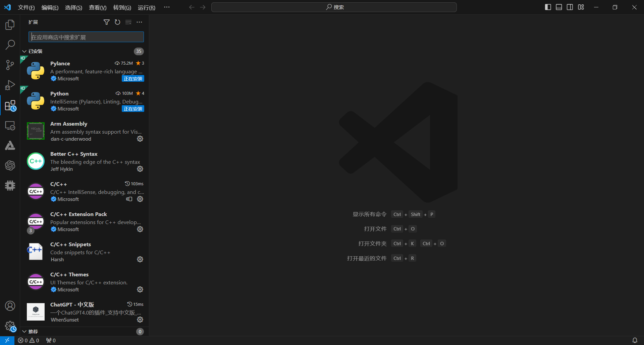Filter extensions with the funnel icon

coord(107,22)
